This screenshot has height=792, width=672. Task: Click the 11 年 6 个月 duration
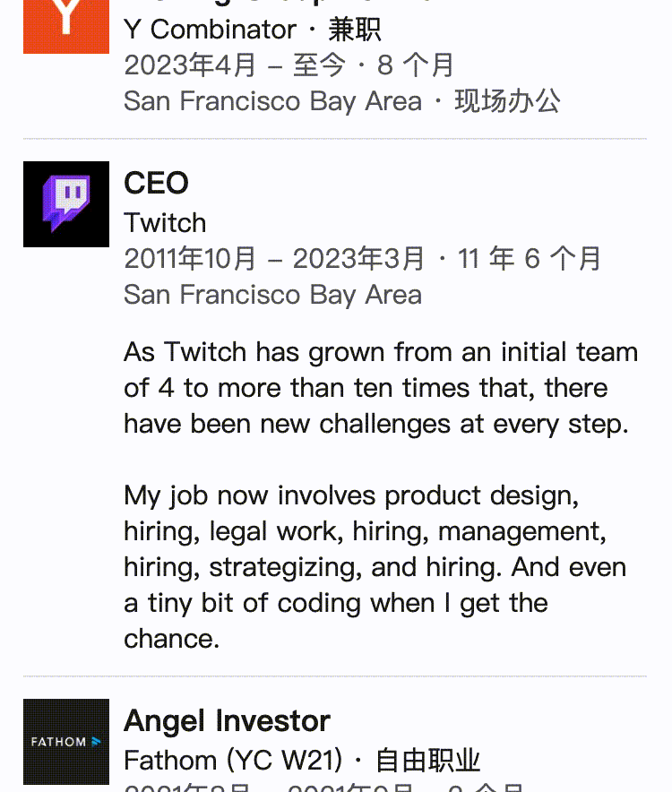coord(529,259)
